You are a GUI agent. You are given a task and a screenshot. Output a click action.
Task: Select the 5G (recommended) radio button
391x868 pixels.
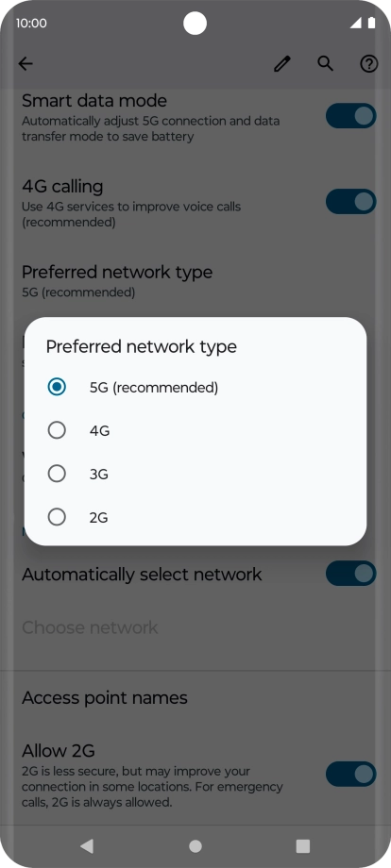coord(57,387)
